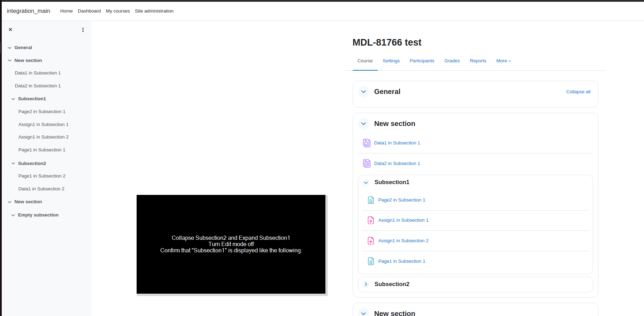This screenshot has height=316, width=644.
Task: Open Data2 in Subsection 1 link in content
Action: pyautogui.click(x=397, y=164)
